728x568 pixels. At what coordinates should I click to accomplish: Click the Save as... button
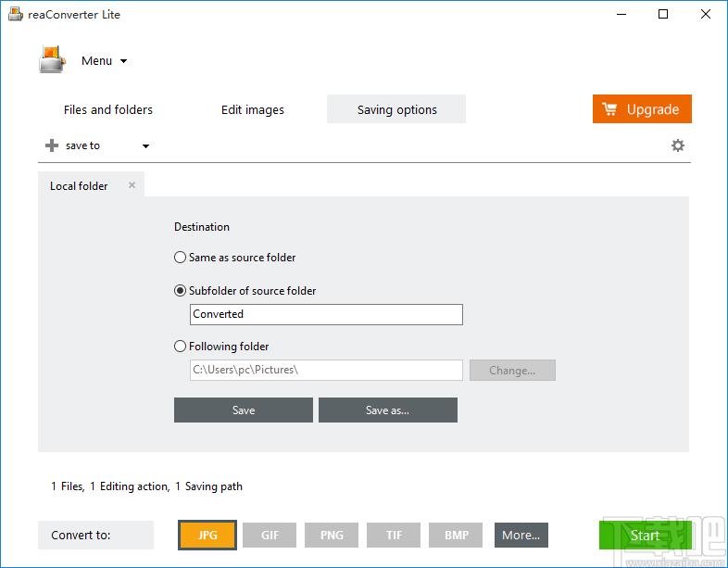tap(388, 410)
